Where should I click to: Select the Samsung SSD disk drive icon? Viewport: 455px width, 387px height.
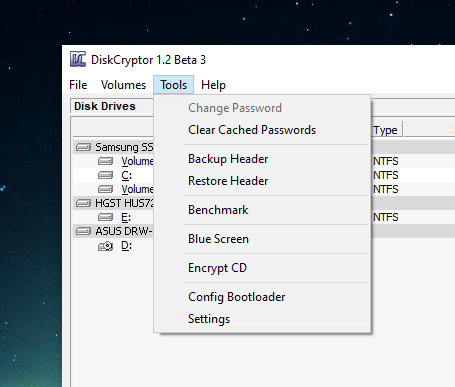83,147
